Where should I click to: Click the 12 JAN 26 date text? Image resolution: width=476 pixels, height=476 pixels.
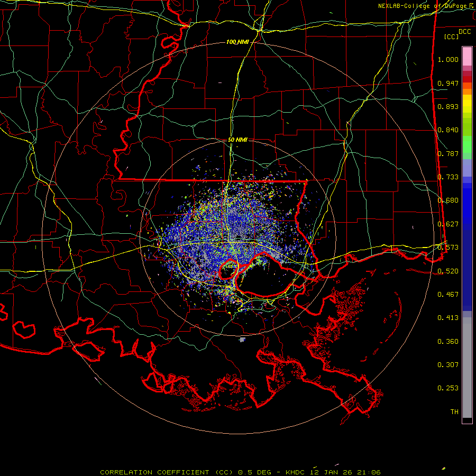pos(332,472)
